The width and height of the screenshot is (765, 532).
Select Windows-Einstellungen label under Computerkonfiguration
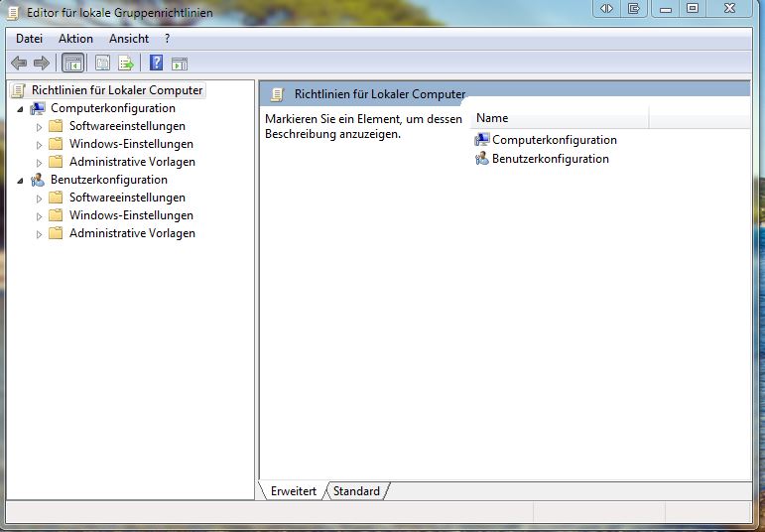(x=131, y=144)
